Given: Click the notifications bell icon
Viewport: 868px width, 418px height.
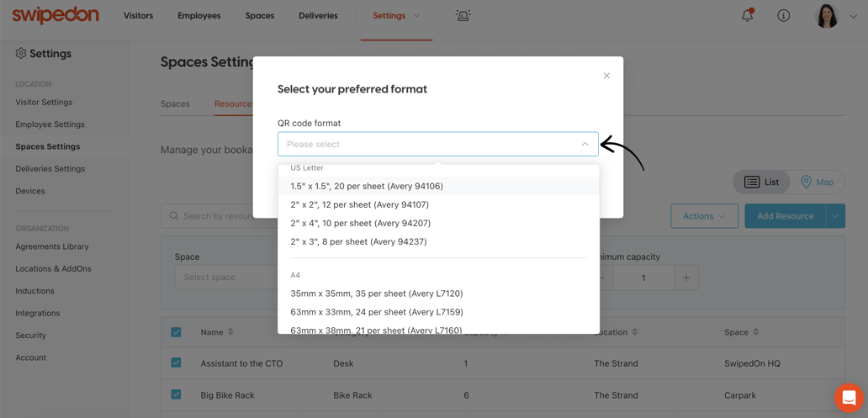Looking at the screenshot, I should click(747, 16).
